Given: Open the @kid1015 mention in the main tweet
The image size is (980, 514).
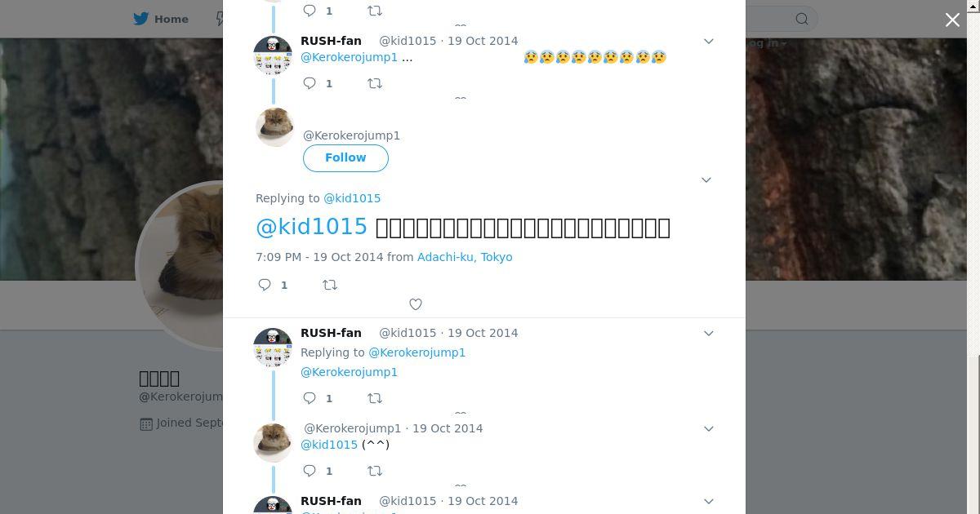Looking at the screenshot, I should [x=312, y=227].
